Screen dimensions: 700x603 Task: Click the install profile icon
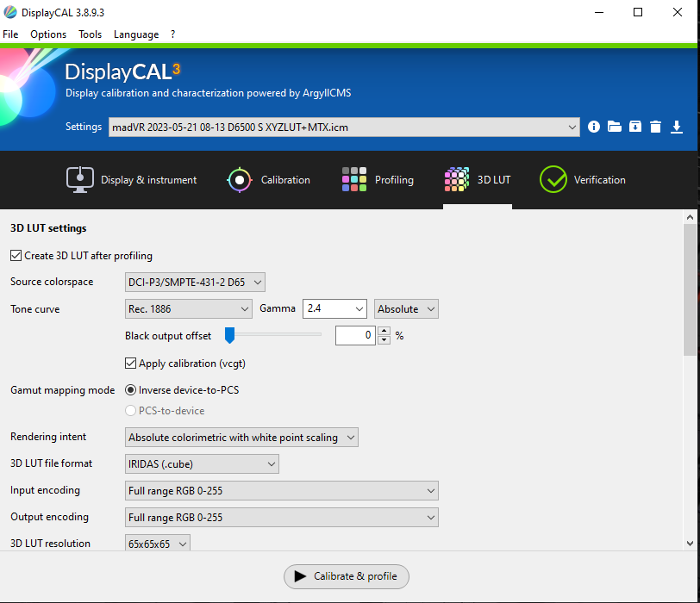tap(634, 127)
